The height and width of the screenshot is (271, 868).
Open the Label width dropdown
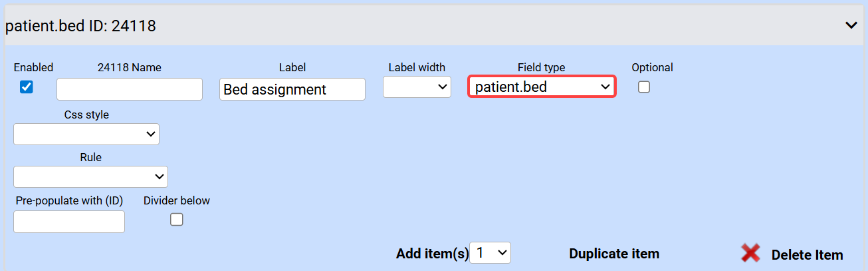pyautogui.click(x=417, y=87)
